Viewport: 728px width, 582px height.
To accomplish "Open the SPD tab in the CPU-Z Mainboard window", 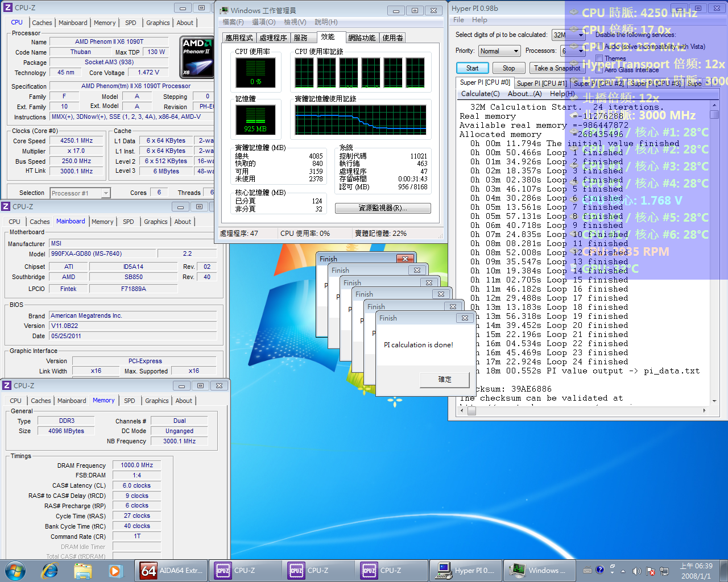I will [x=129, y=222].
